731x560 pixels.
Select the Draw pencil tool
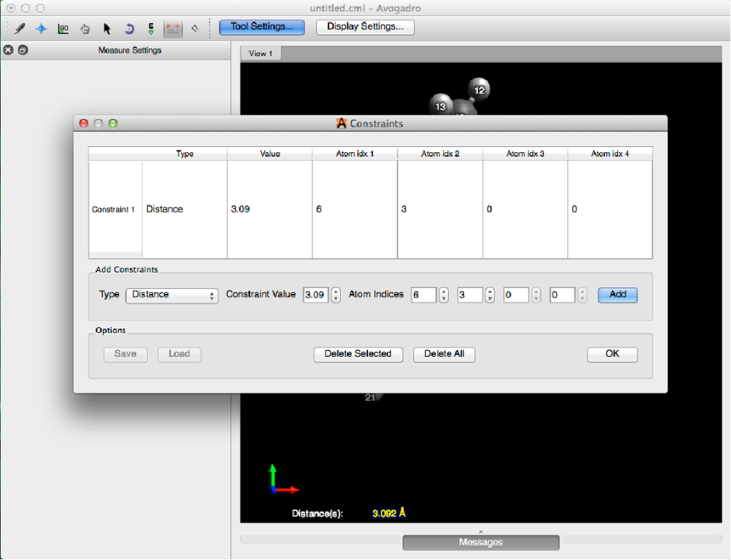[x=19, y=28]
